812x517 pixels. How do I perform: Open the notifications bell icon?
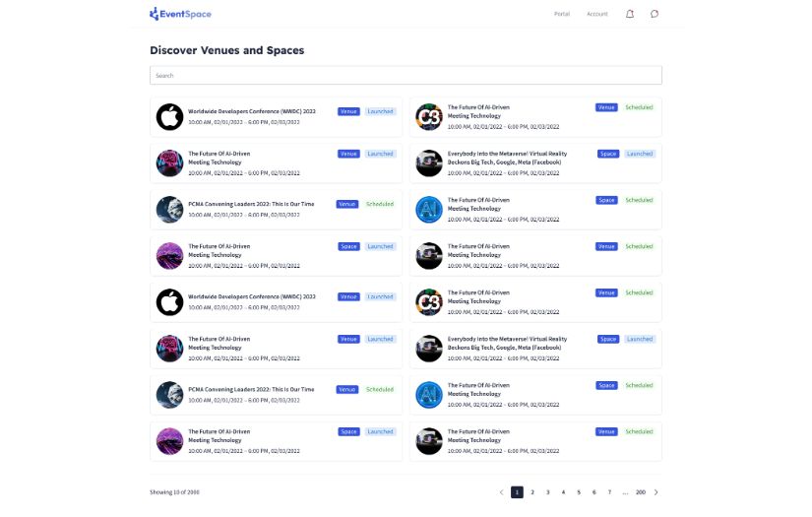pos(630,14)
